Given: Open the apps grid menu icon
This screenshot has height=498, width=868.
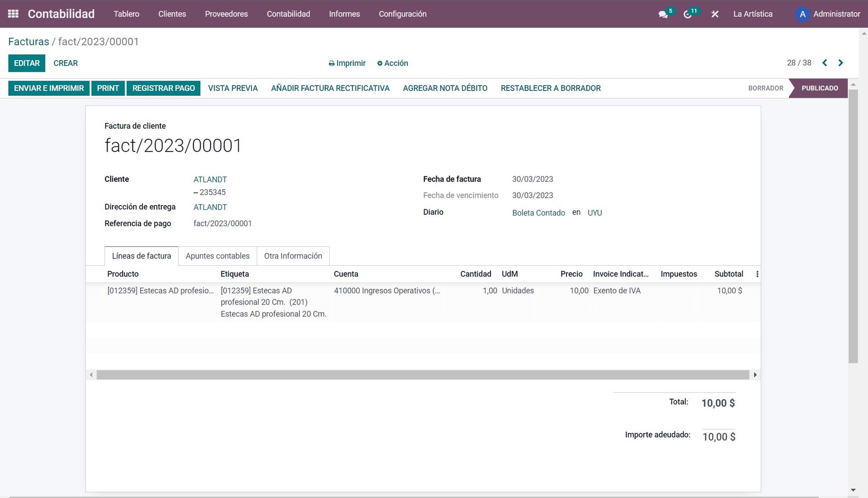Looking at the screenshot, I should click(13, 14).
